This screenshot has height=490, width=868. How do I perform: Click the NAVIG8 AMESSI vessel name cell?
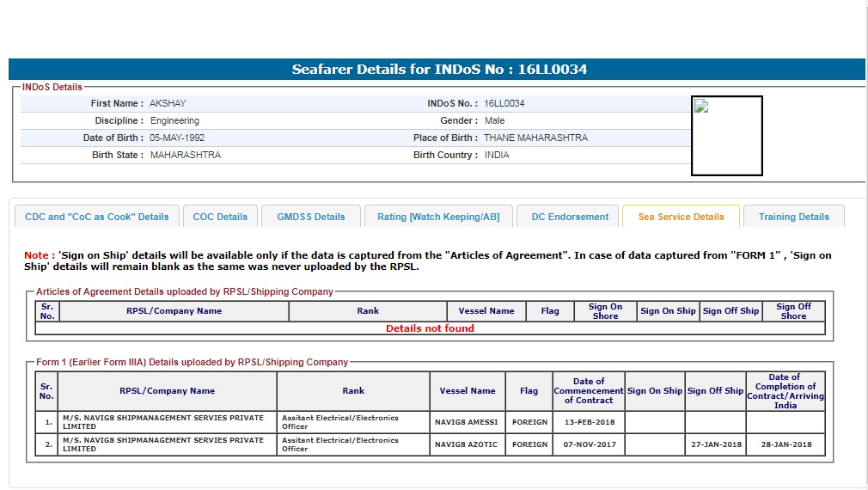point(467,422)
